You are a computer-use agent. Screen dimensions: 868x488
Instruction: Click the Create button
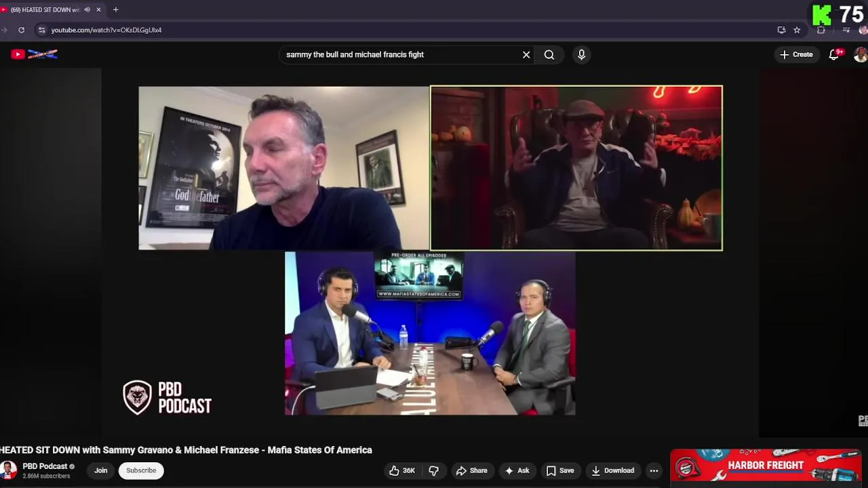(x=796, y=55)
